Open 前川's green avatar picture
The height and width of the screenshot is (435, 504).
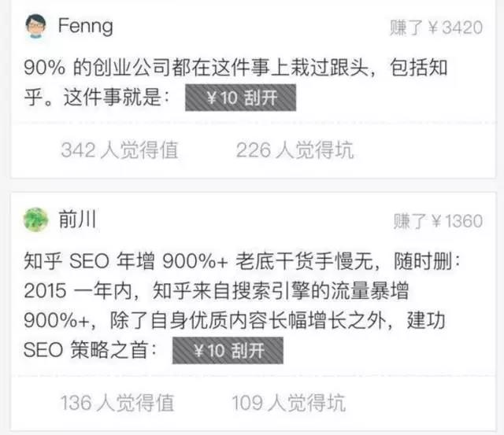(35, 219)
